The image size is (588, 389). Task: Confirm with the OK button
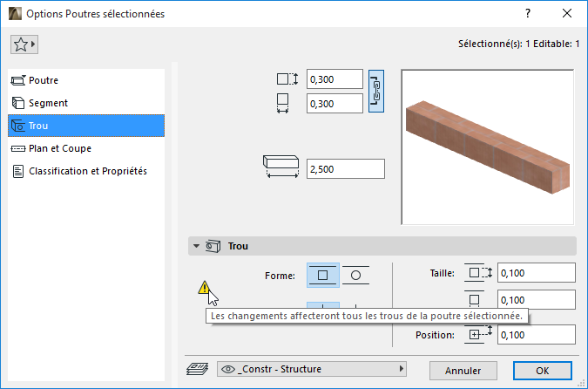click(542, 371)
